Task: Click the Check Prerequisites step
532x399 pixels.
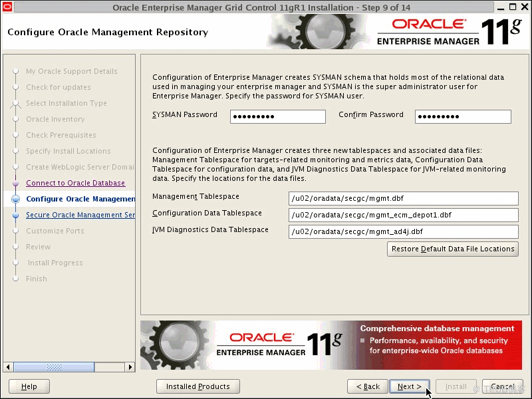Action: (61, 135)
